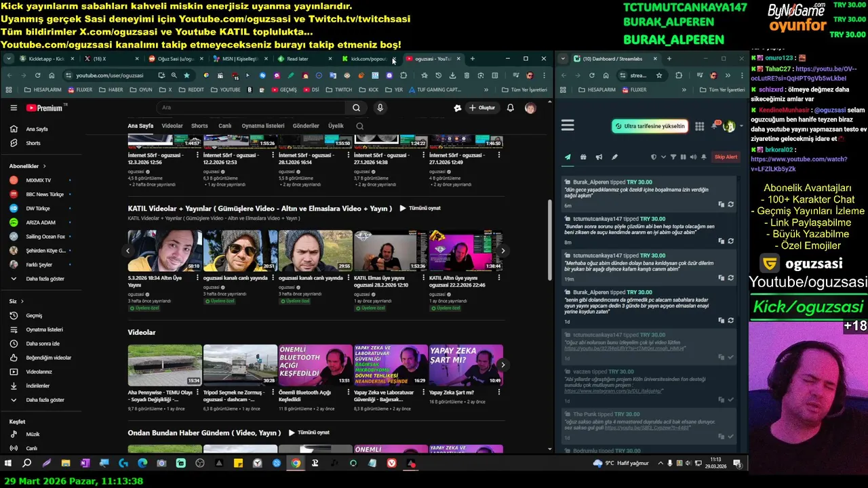This screenshot has width=868, height=488.
Task: Show previous videos in KATIL Videolar row
Action: pyautogui.click(x=127, y=251)
